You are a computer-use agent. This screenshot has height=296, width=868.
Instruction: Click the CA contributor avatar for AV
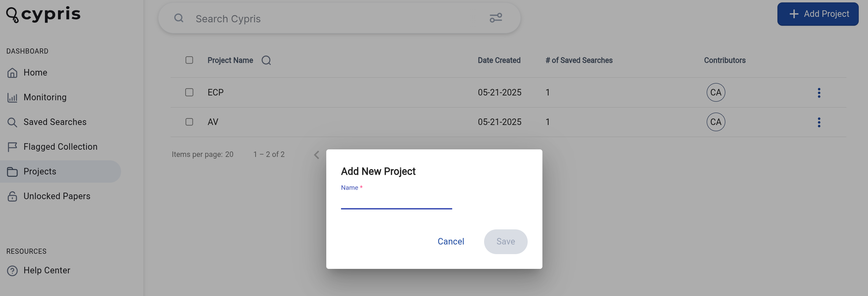[x=716, y=122]
